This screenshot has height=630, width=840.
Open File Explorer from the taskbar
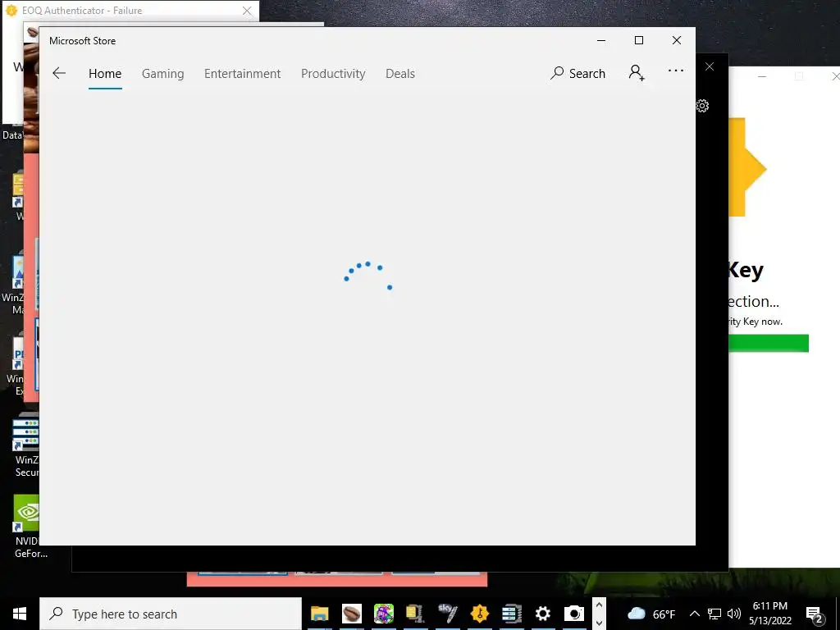click(320, 614)
